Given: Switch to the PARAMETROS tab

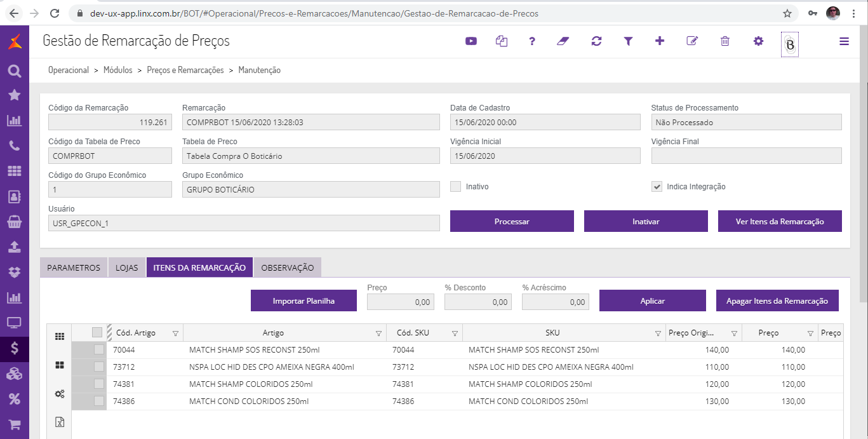Looking at the screenshot, I should click(x=74, y=267).
